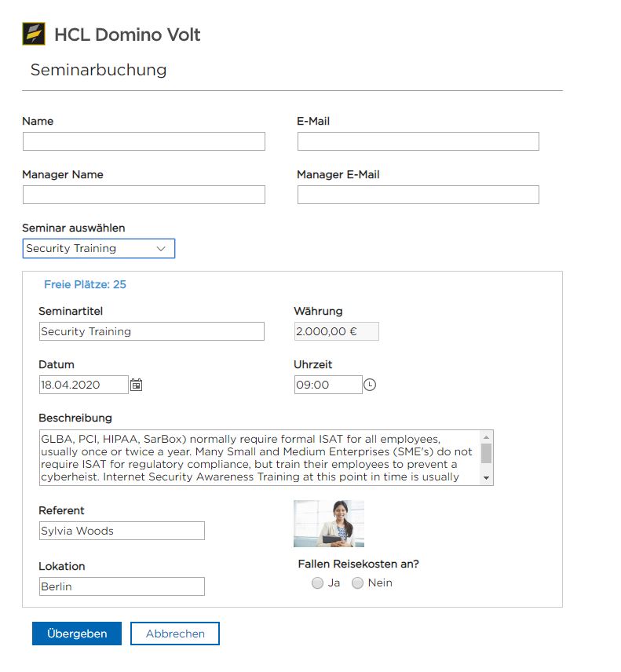Click the HCL Domino Volt logo icon

(34, 35)
